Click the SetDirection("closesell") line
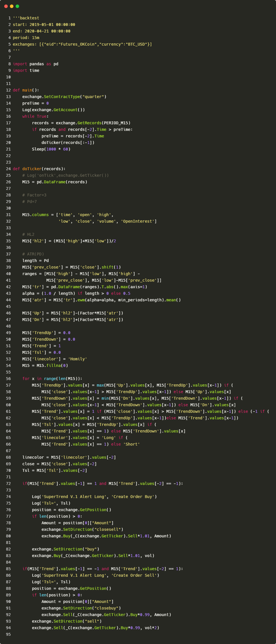 (82, 529)
